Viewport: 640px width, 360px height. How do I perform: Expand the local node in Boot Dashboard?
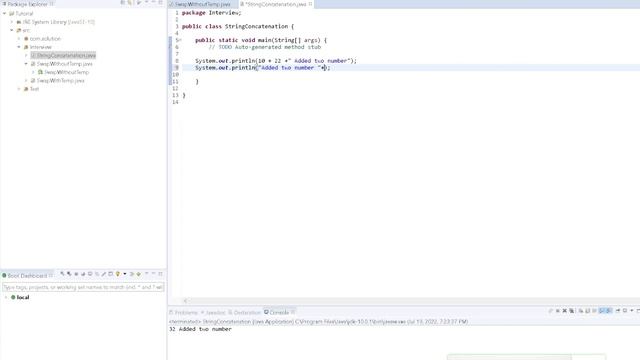point(6,298)
